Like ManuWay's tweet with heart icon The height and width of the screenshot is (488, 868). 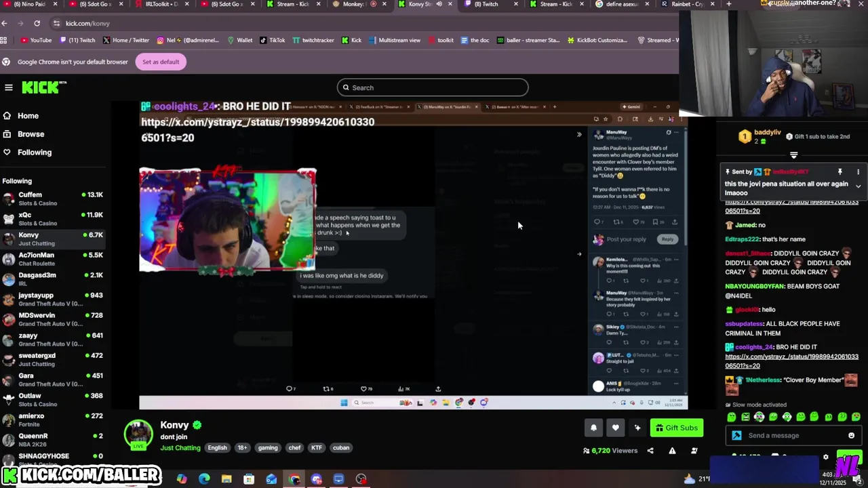(636, 222)
